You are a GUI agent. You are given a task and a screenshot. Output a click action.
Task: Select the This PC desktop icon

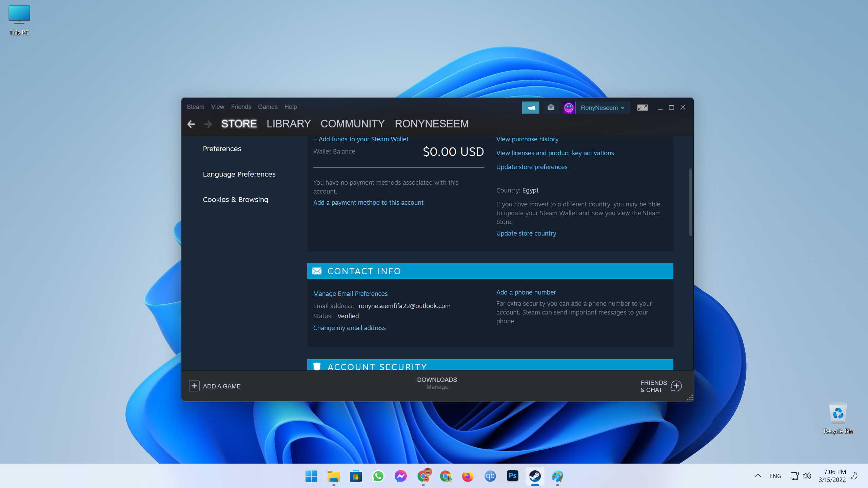click(19, 20)
